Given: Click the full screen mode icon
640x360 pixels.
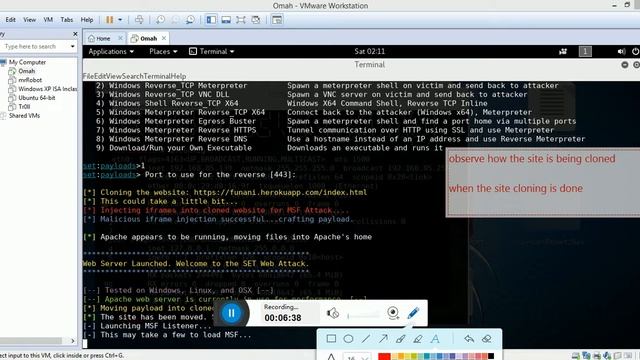Looking at the screenshot, I should 241,20.
